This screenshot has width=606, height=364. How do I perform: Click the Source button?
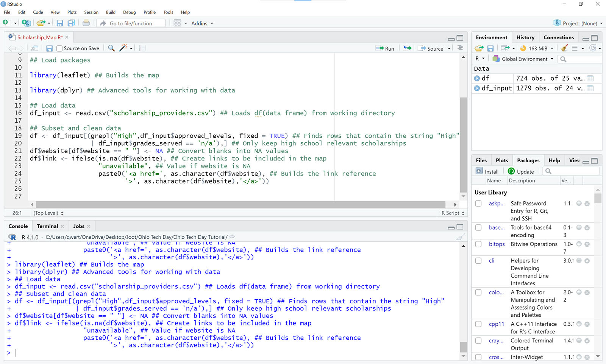pos(431,48)
